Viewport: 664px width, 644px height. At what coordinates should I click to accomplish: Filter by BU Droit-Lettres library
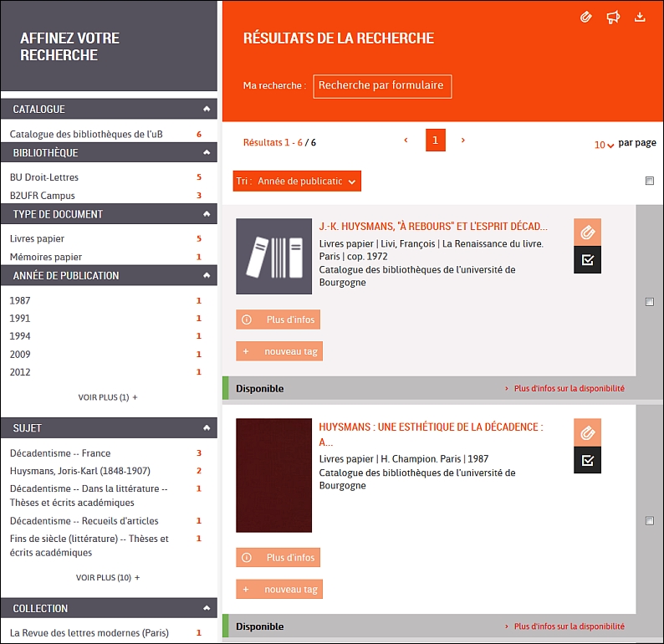(44, 177)
